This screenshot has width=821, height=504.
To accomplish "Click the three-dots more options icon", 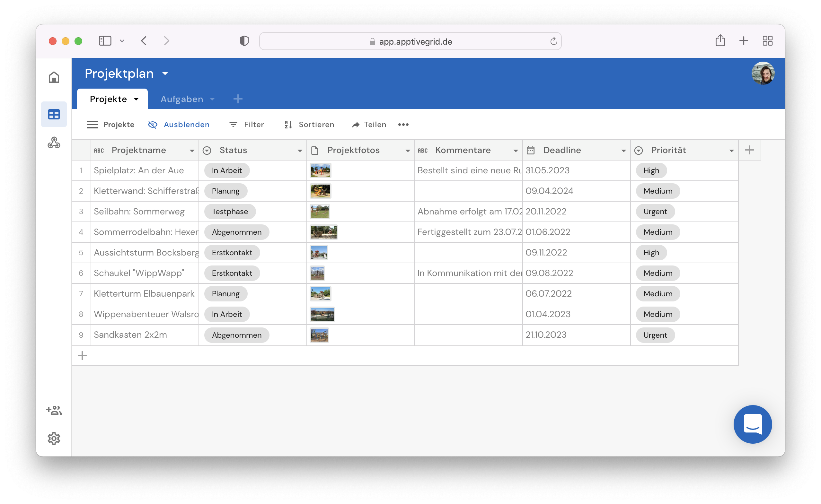I will [x=403, y=125].
